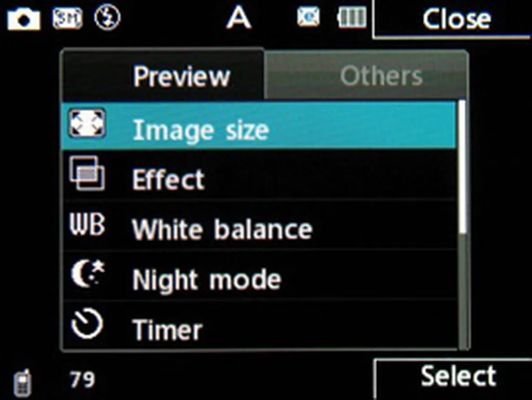Click the phone memory icon beside 79

[x=23, y=384]
